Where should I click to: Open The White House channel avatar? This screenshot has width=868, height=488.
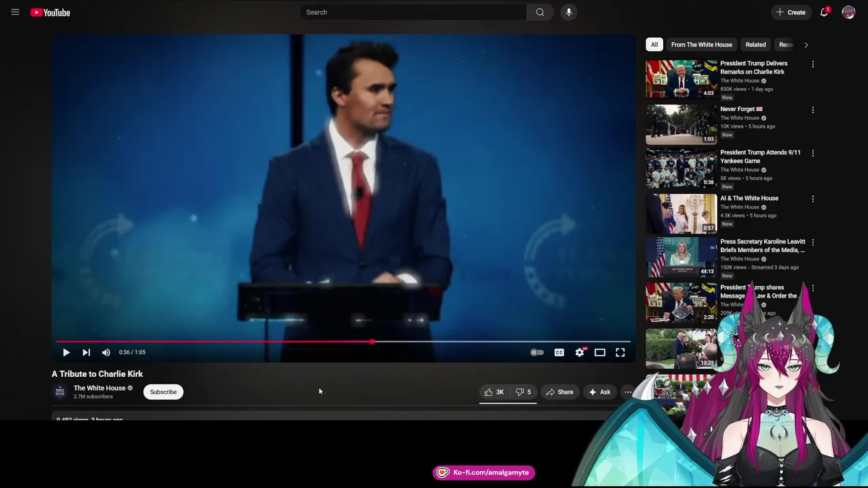pyautogui.click(x=60, y=392)
